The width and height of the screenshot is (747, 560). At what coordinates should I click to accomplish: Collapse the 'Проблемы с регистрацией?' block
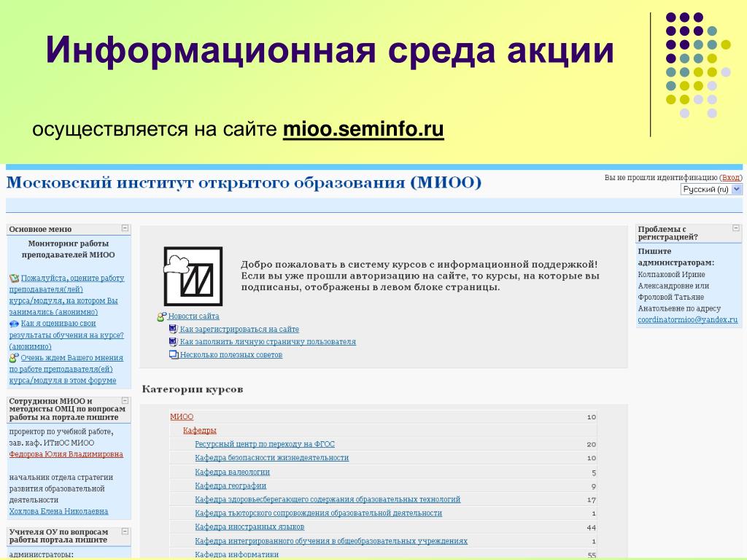[x=735, y=228]
